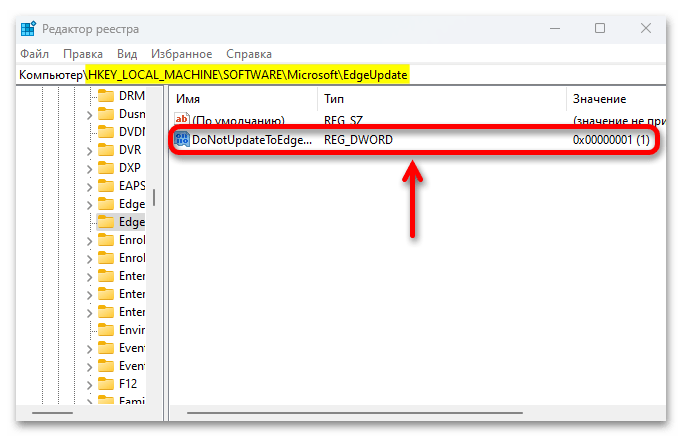
Task: Open the Правка menu
Action: pyautogui.click(x=83, y=54)
